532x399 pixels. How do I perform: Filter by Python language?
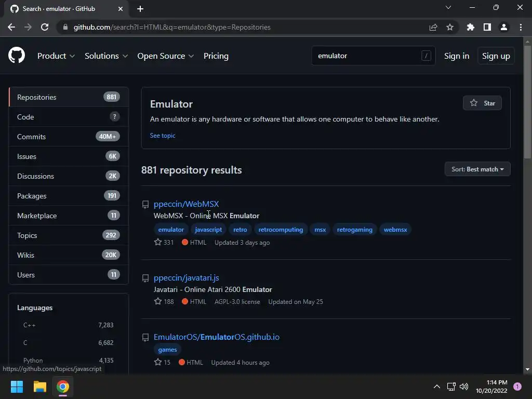(x=68, y=361)
